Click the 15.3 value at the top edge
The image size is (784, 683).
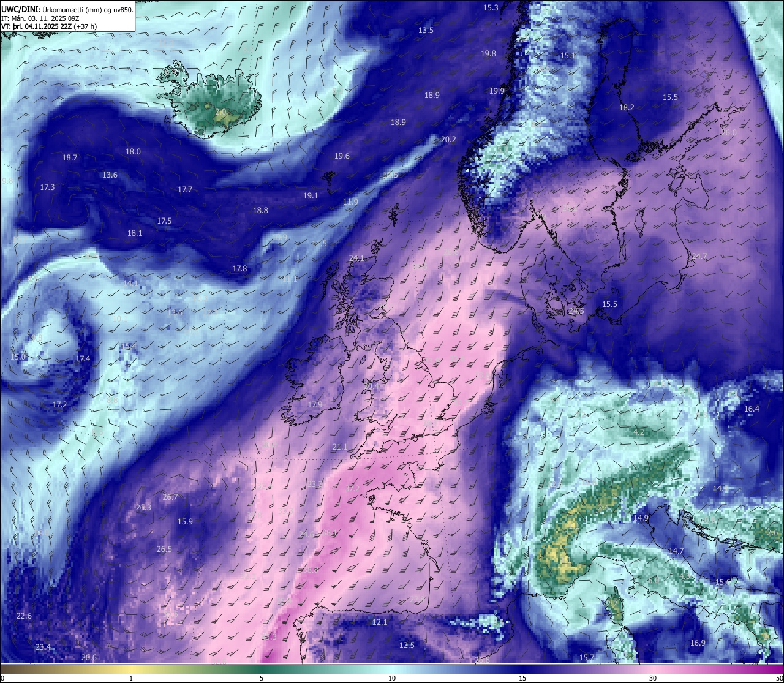[x=491, y=8]
